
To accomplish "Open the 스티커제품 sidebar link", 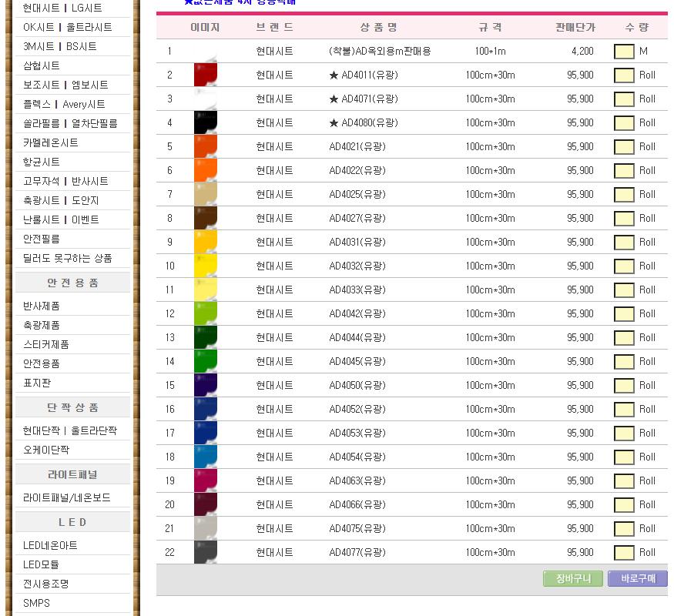I will pyautogui.click(x=46, y=344).
